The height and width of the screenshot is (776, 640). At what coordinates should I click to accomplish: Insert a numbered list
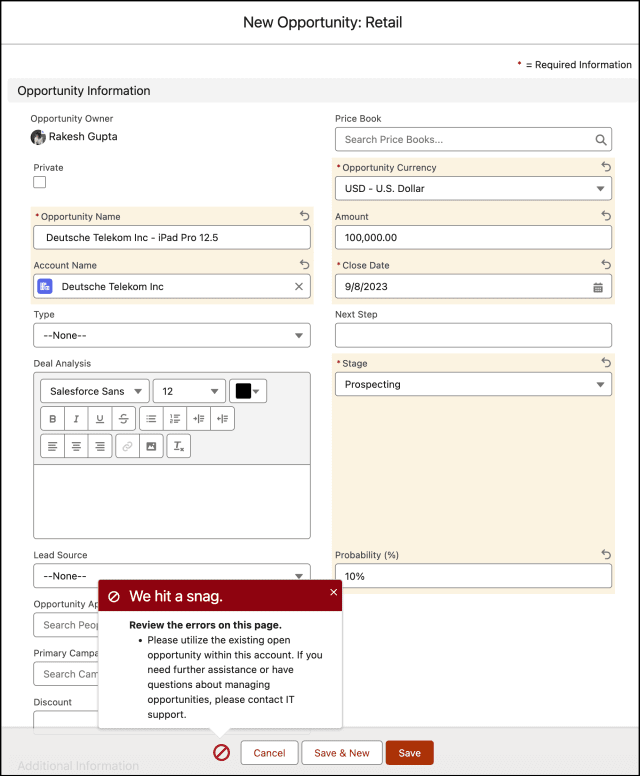click(x=175, y=419)
